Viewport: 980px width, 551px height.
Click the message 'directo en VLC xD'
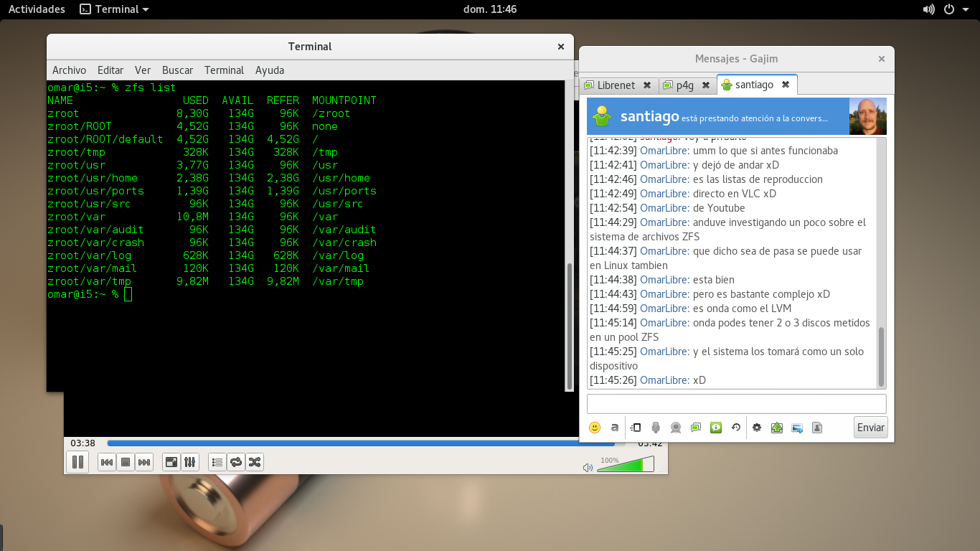(735, 194)
